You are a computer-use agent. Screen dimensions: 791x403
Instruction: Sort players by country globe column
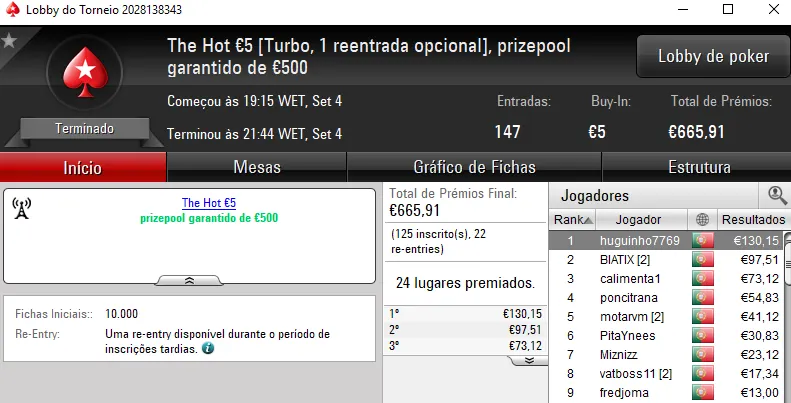(x=701, y=219)
